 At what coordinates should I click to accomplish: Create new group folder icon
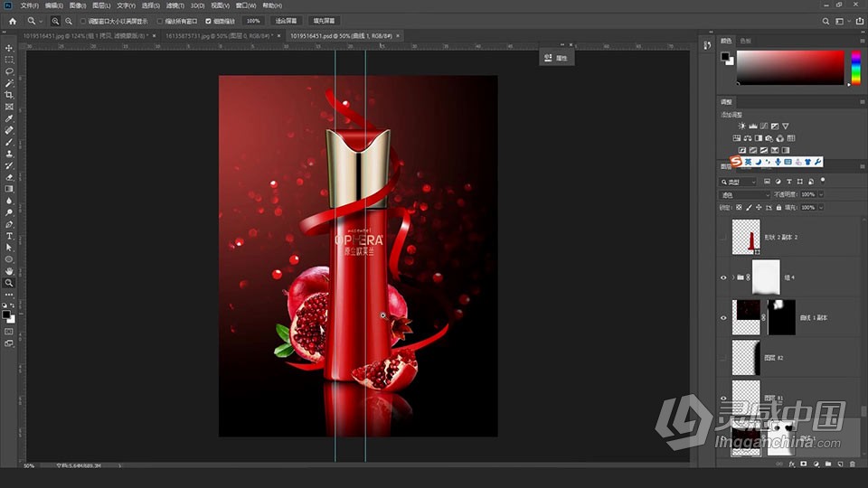[x=828, y=465]
